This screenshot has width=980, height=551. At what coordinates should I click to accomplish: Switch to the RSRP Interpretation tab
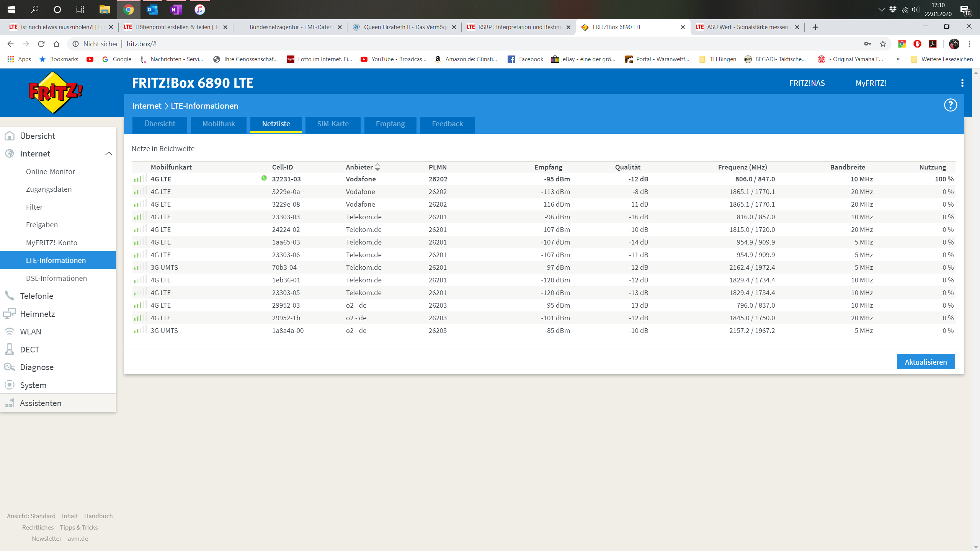point(519,27)
